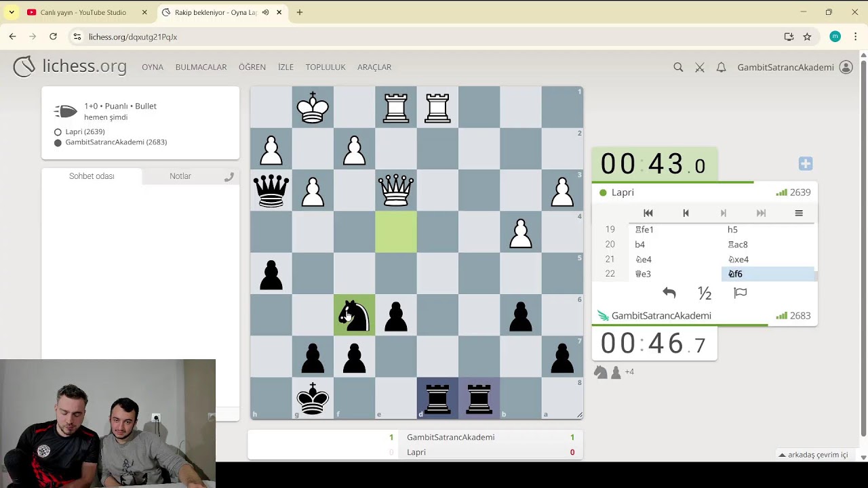This screenshot has height=488, width=868.
Task: Switch to the Sohbet odası tab
Action: tap(92, 176)
